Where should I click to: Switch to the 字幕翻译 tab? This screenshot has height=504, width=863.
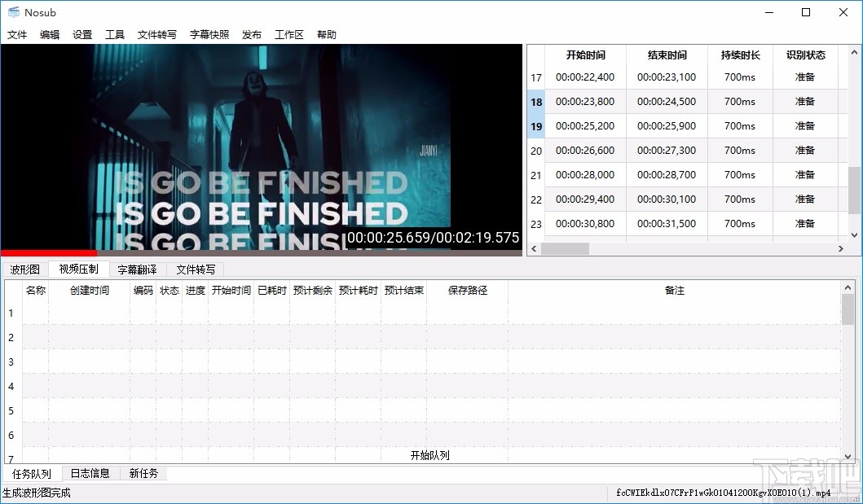[x=137, y=270]
